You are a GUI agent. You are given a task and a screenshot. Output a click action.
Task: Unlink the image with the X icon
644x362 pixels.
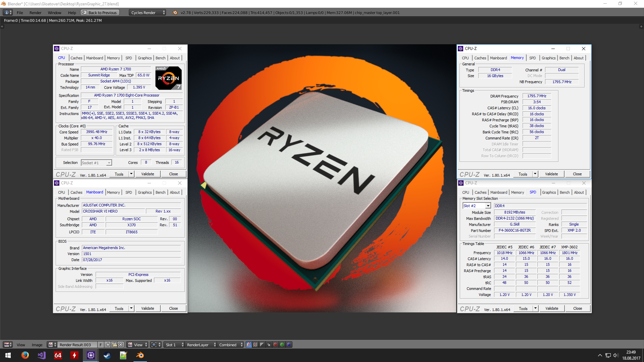[121, 345]
